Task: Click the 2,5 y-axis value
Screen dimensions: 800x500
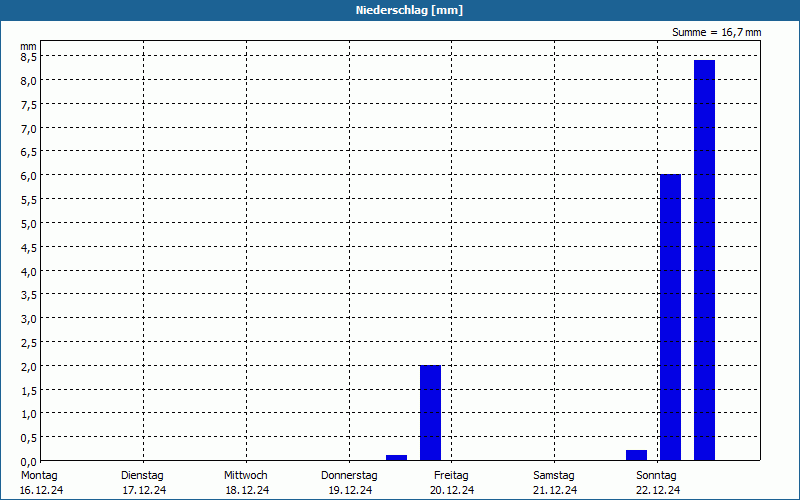Action: [29, 343]
